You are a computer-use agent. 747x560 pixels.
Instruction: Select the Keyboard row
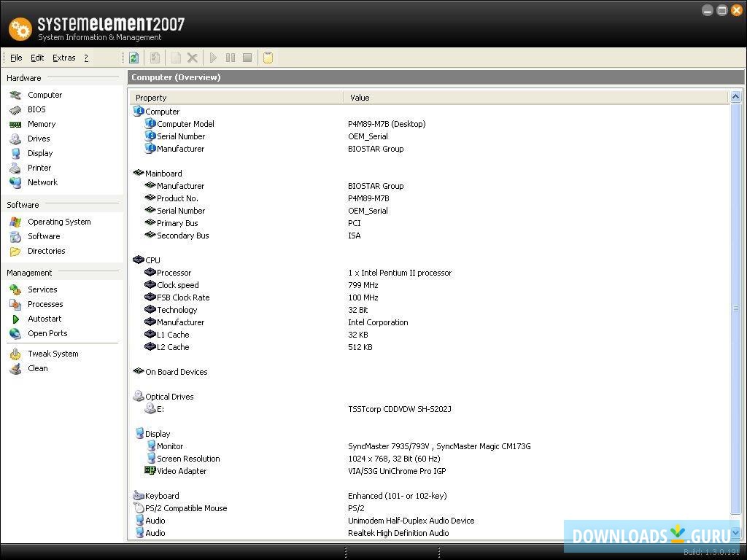(x=162, y=496)
